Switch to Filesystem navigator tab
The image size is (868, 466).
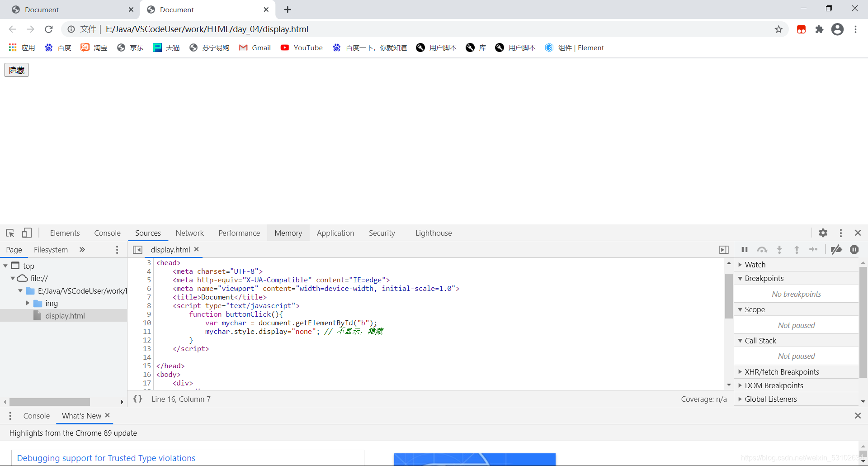pos(51,250)
